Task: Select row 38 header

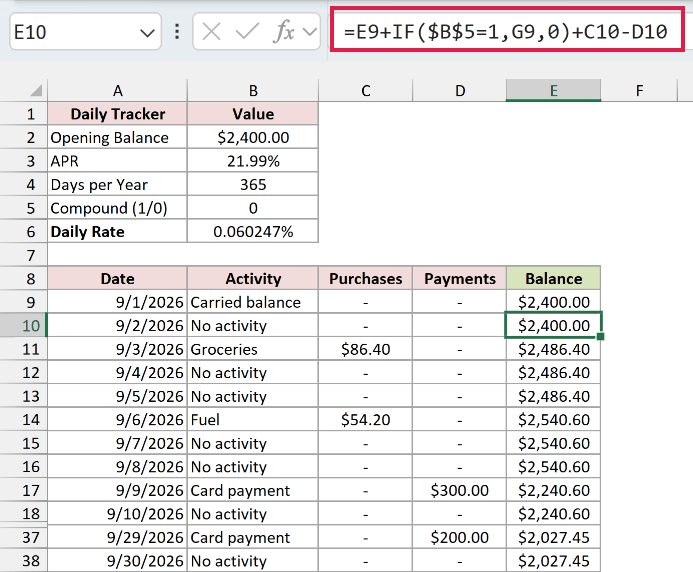Action: click(24, 561)
